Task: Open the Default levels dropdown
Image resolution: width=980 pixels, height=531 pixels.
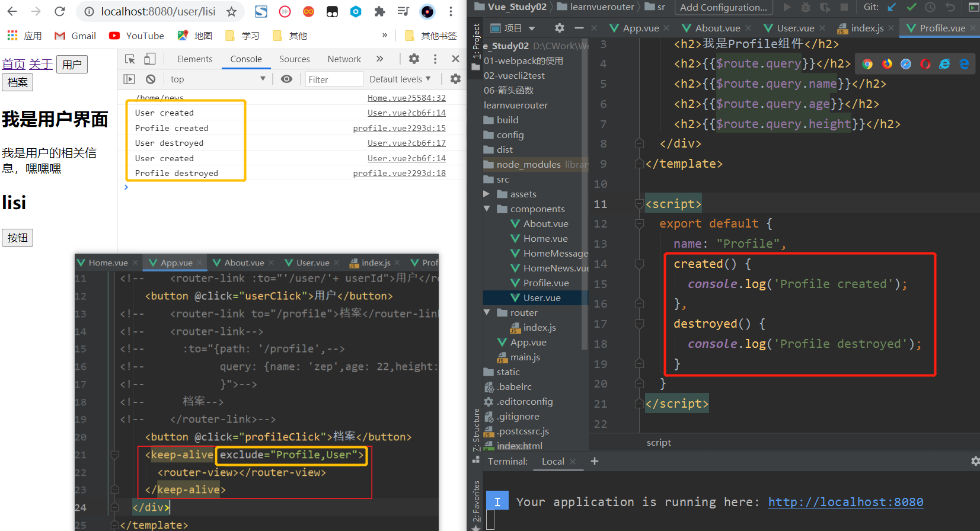Action: coord(400,79)
